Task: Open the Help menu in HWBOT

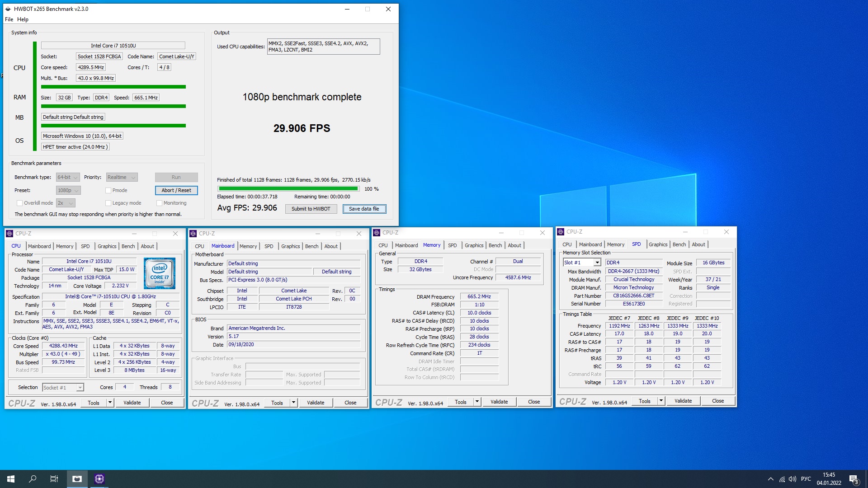Action: [23, 19]
